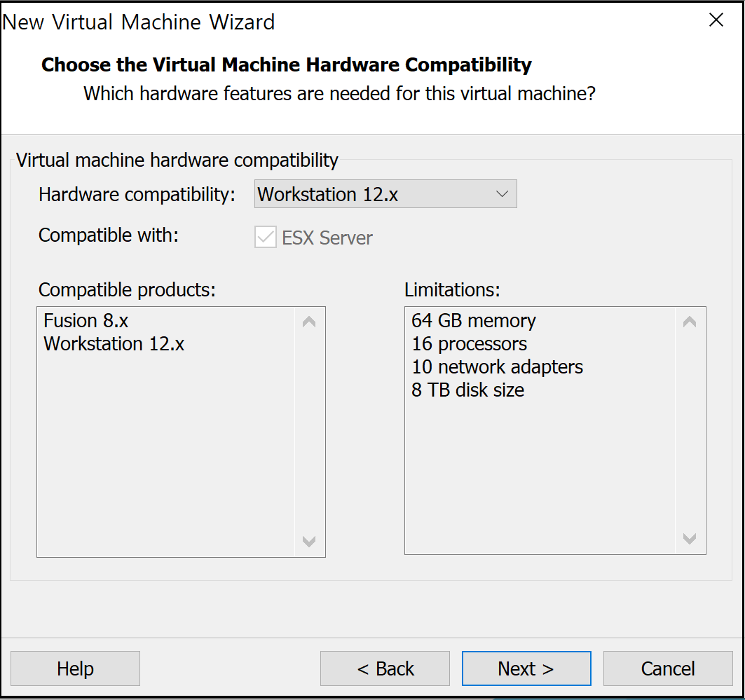The width and height of the screenshot is (745, 700).
Task: Select the 16 processors limitation
Action: (469, 344)
